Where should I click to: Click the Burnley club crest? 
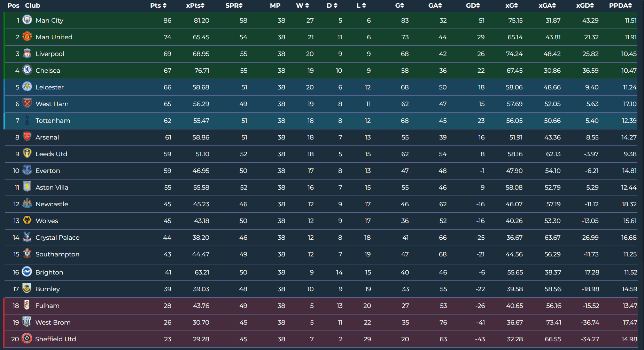[27, 288]
